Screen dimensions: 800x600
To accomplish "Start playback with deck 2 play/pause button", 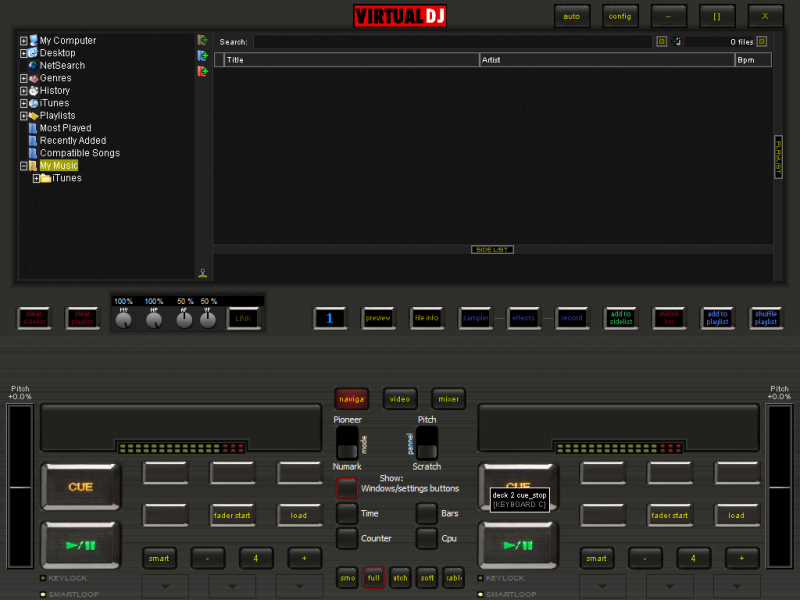I will pos(518,545).
